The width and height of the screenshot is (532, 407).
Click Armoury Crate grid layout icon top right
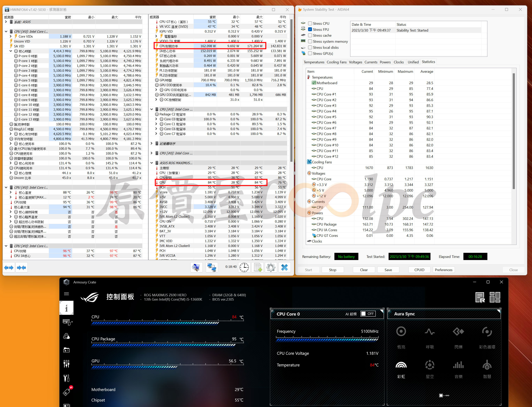[x=495, y=297]
